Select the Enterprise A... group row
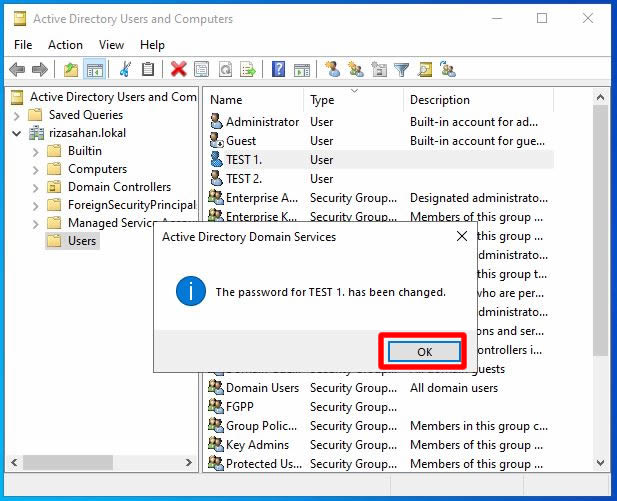This screenshot has height=501, width=617. click(380, 198)
